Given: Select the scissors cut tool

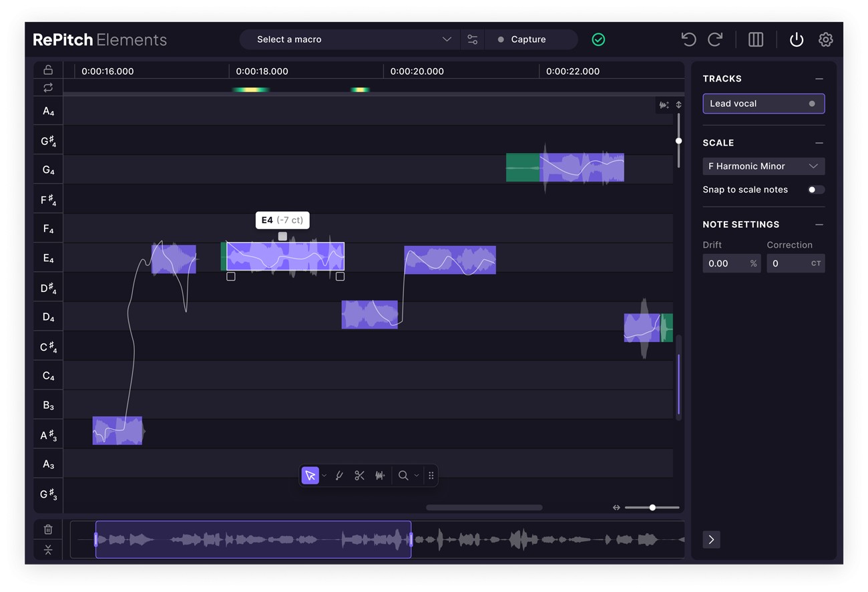Looking at the screenshot, I should [359, 475].
